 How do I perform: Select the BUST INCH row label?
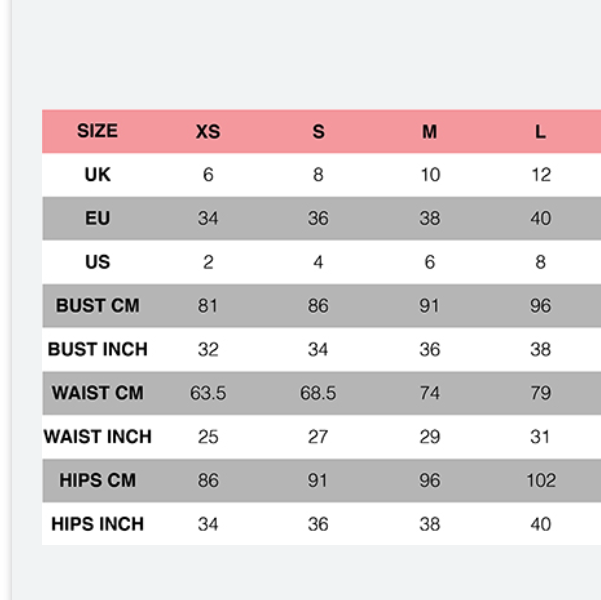[x=97, y=350]
